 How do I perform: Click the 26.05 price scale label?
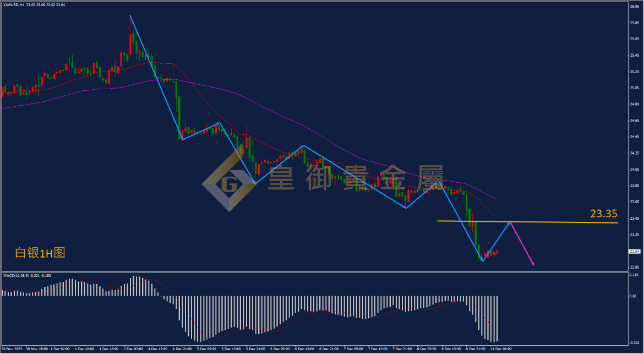(635, 6)
